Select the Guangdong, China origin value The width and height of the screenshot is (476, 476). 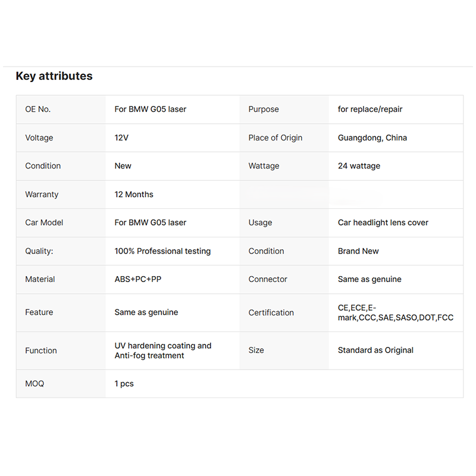[372, 138]
